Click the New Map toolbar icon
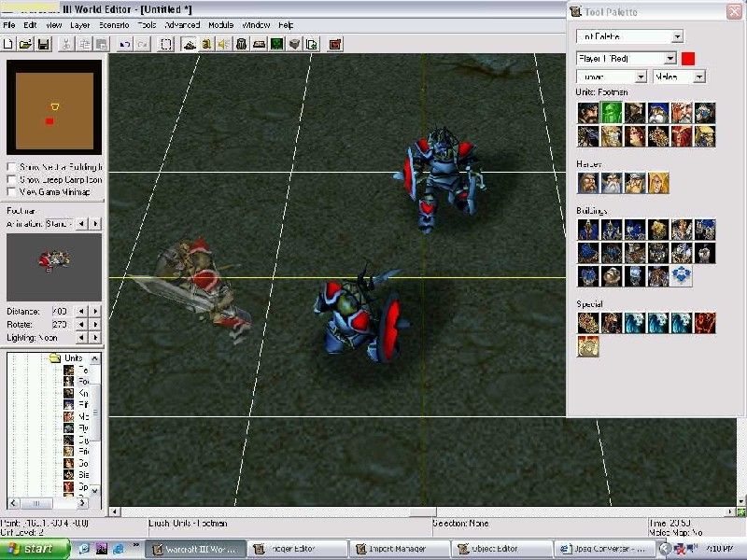The height and width of the screenshot is (560, 747). (x=8, y=44)
